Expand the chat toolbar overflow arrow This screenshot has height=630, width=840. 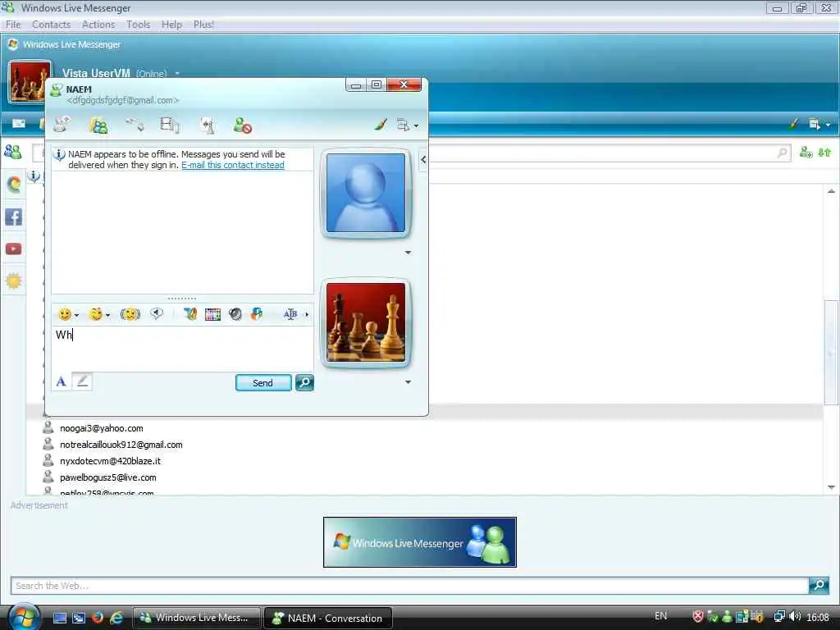tap(307, 314)
